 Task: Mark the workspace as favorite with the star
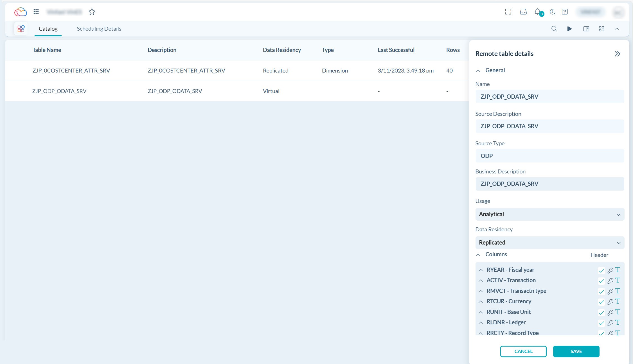pos(92,12)
